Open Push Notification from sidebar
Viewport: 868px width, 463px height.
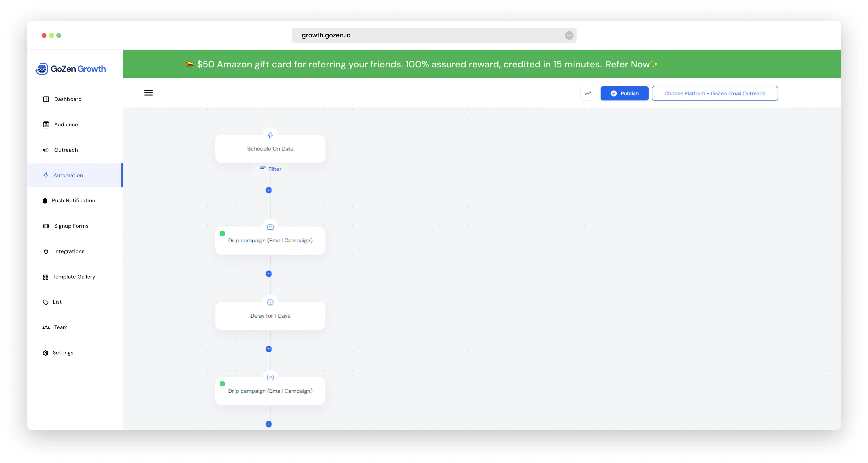[x=73, y=201]
